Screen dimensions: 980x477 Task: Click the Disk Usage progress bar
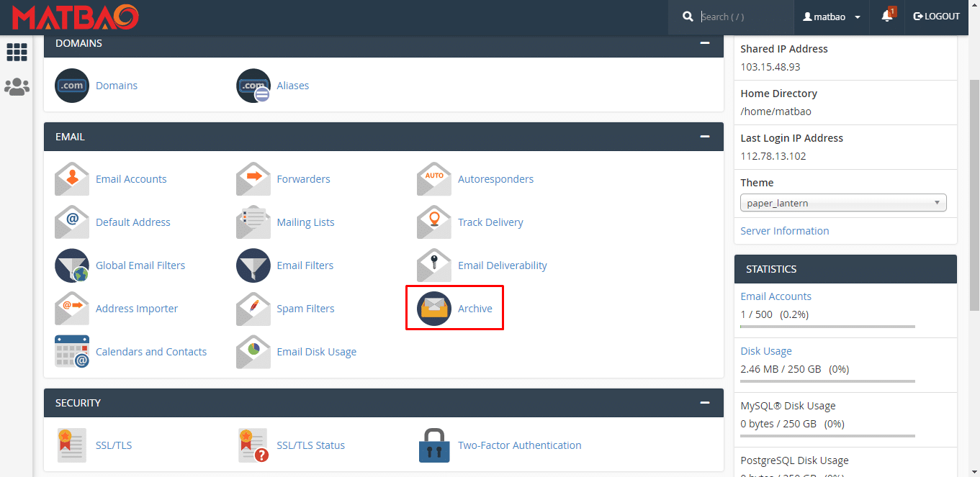pyautogui.click(x=827, y=383)
